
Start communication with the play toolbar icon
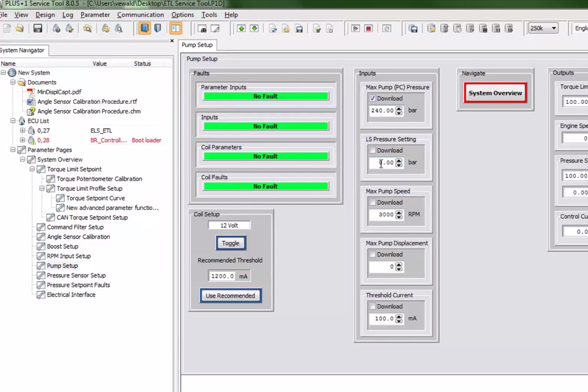pos(355,28)
